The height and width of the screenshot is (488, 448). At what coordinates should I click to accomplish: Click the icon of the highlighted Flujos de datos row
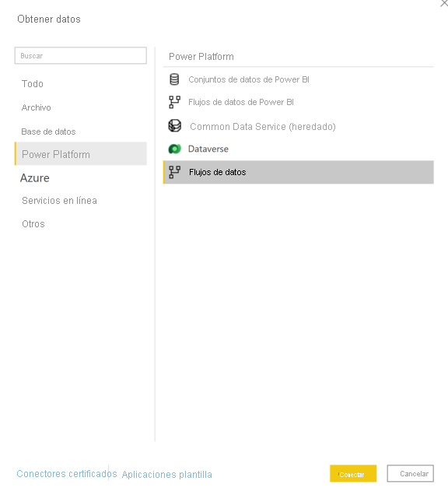(x=174, y=172)
